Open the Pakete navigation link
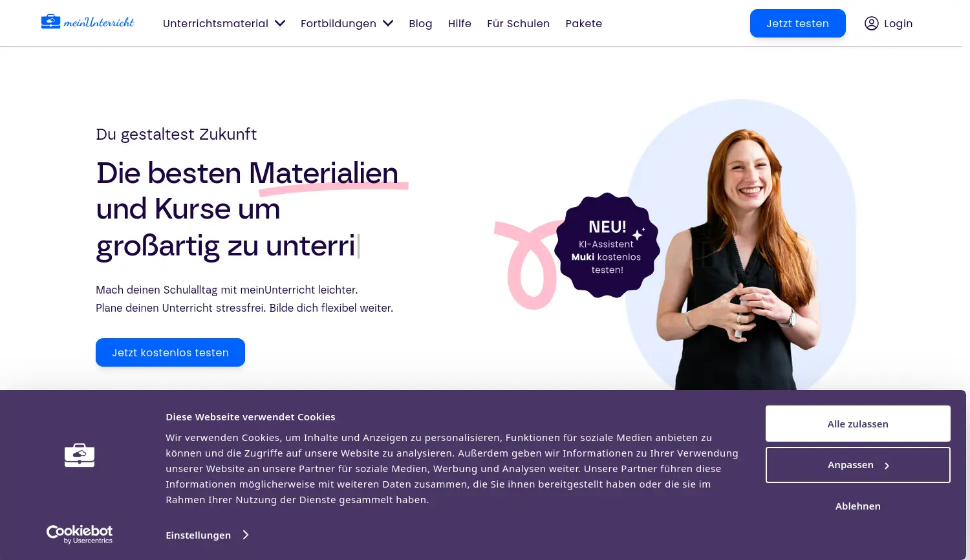Image resolution: width=970 pixels, height=560 pixels. (584, 23)
